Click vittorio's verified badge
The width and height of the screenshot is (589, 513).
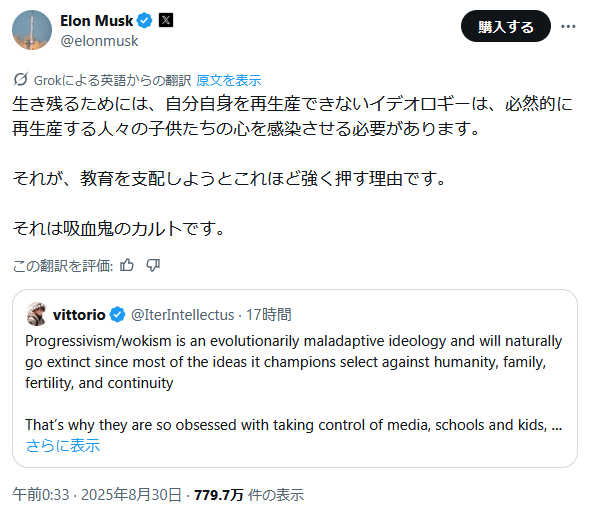[x=118, y=315]
